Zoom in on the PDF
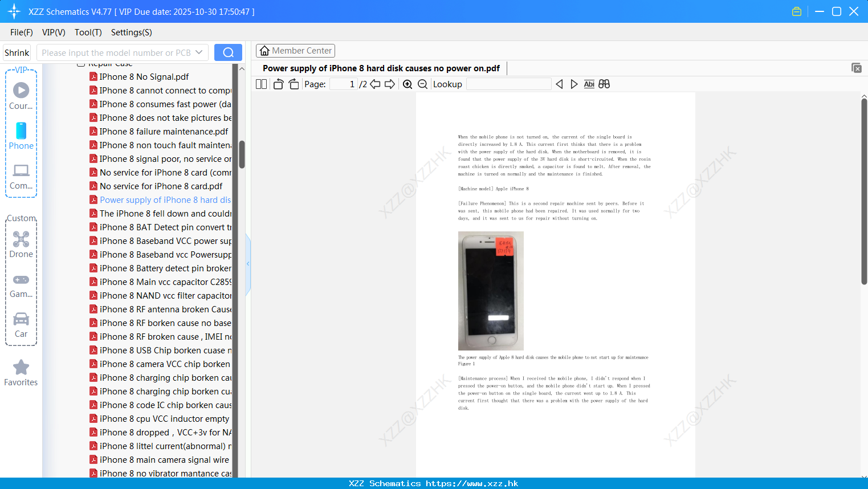Viewport: 868px width, 489px height. (407, 84)
